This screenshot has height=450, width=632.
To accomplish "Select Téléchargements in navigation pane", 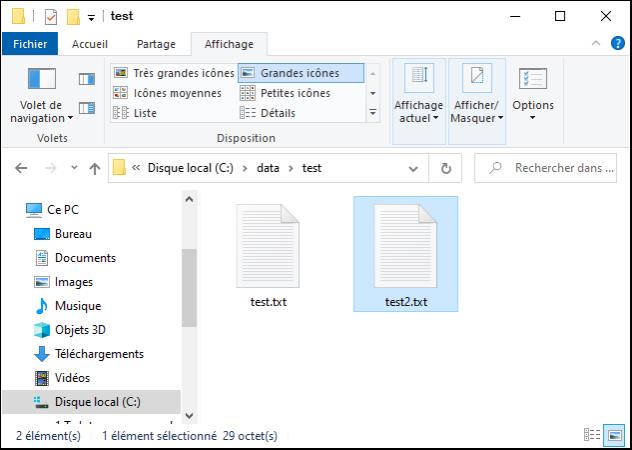I will coord(98,354).
